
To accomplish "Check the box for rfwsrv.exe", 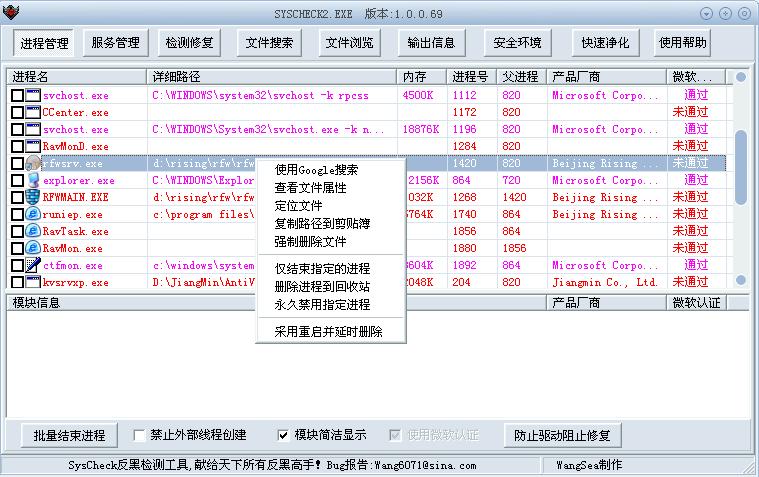I will point(17,163).
